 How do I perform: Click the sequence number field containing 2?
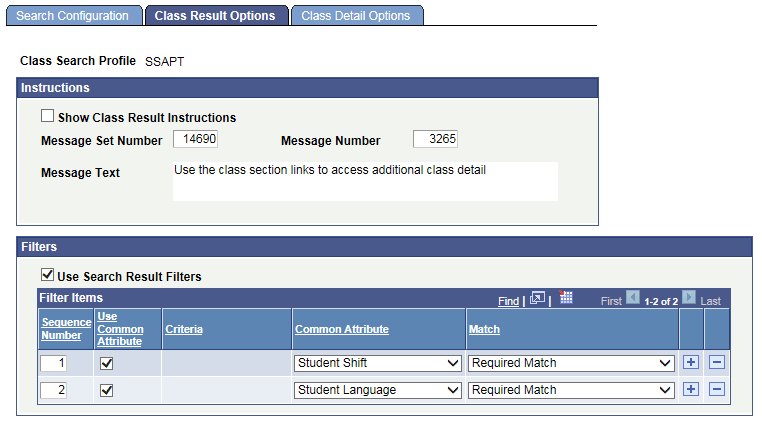53,390
